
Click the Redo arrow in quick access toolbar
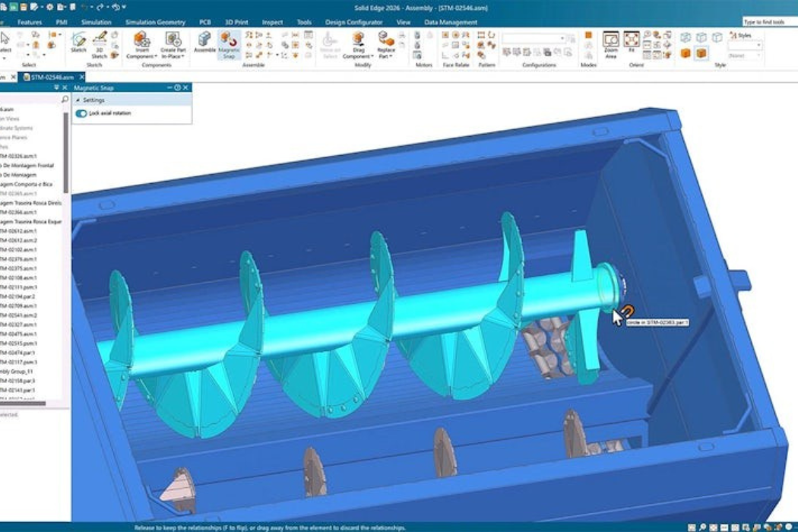pos(100,7)
